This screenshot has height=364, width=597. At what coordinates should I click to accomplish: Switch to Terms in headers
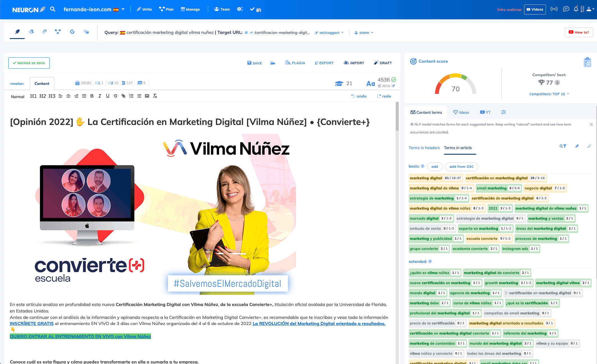point(424,148)
